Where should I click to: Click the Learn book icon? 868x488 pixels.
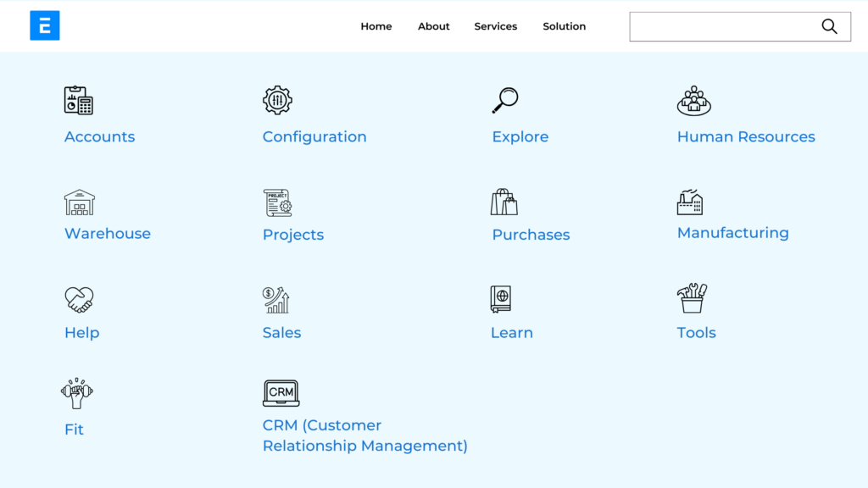(x=502, y=299)
